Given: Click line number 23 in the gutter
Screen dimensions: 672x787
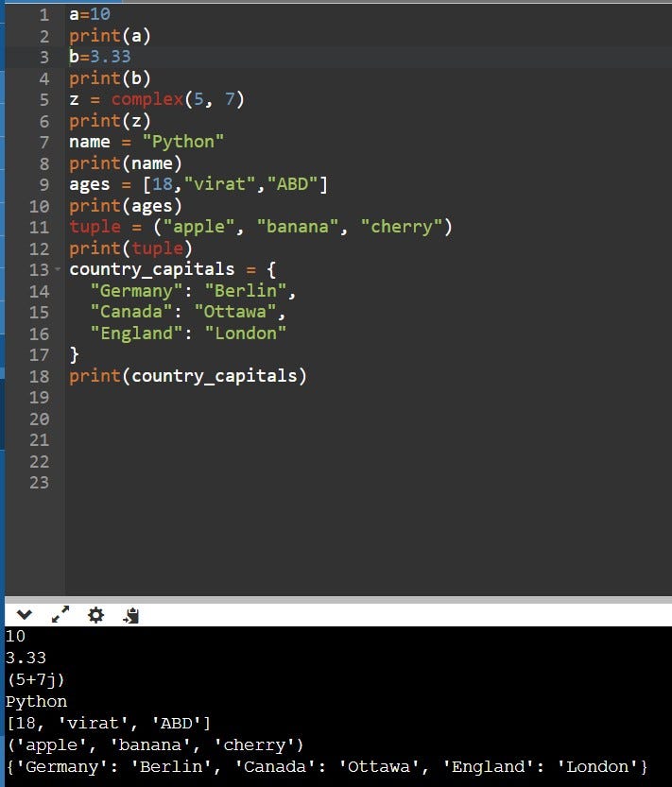Looking at the screenshot, I should click(39, 483).
